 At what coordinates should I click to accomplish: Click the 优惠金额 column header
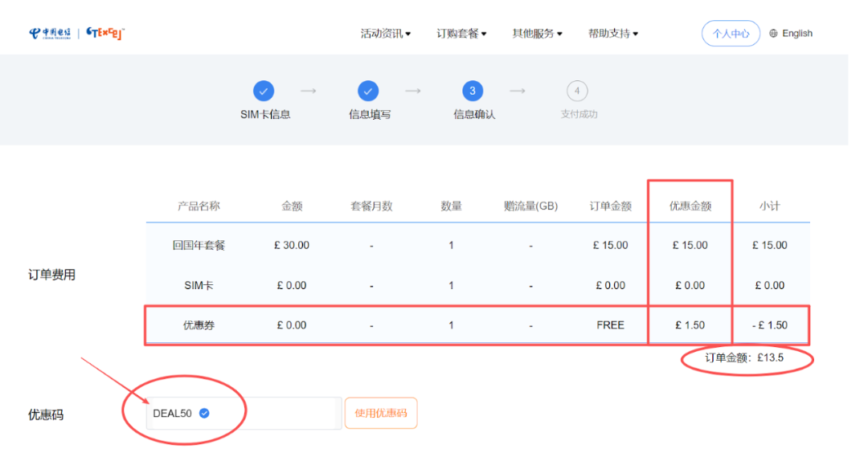(x=690, y=206)
